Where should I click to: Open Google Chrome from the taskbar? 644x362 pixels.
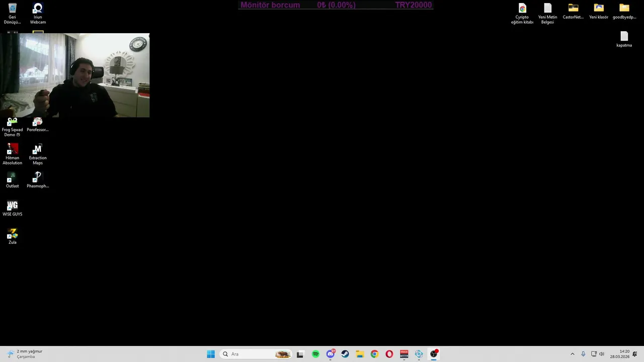(374, 354)
